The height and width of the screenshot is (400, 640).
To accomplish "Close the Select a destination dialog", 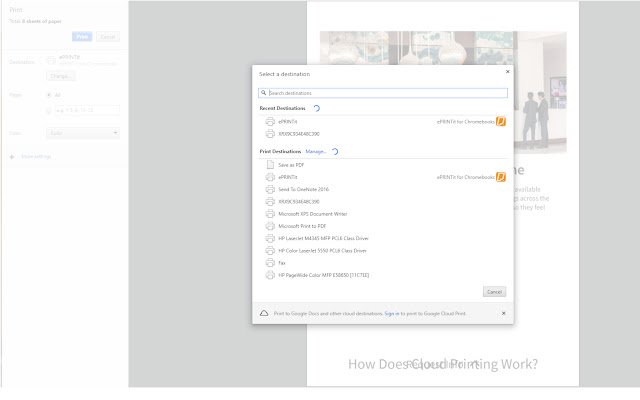I will (508, 72).
